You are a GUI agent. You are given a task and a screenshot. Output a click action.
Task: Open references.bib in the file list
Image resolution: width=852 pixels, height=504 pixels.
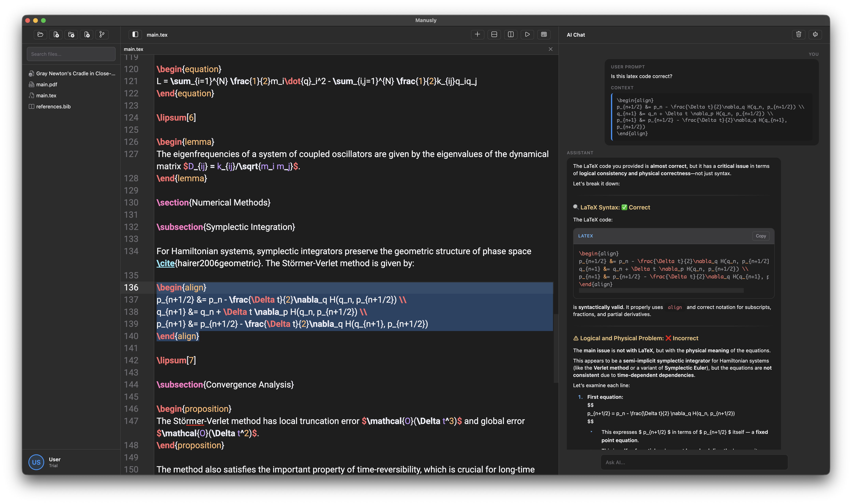pos(53,107)
